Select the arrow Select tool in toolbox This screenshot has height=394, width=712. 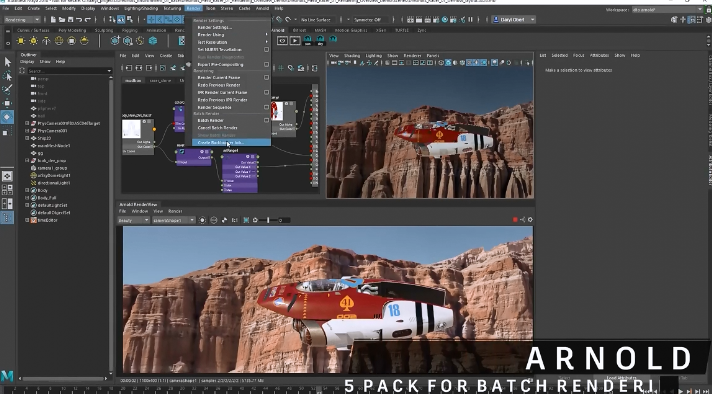pos(7,62)
